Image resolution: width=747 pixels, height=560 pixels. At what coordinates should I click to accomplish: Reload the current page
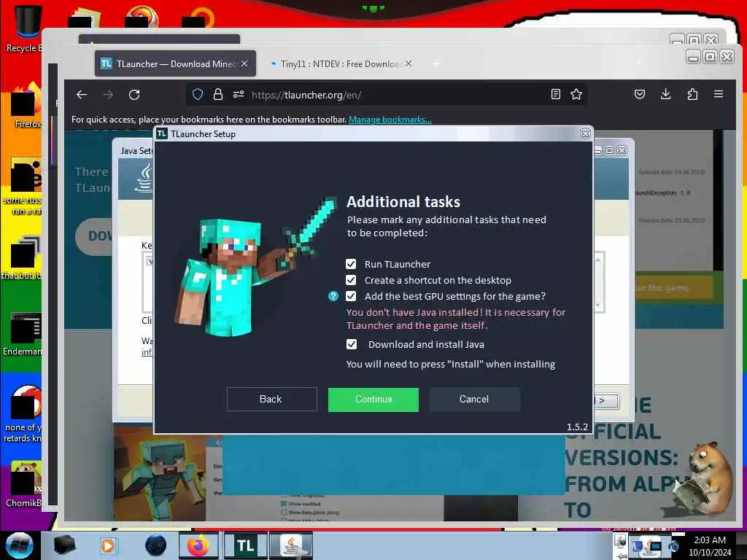point(134,95)
